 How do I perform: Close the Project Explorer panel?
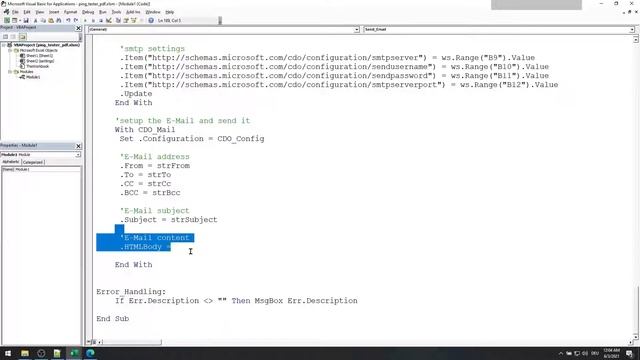point(78,28)
